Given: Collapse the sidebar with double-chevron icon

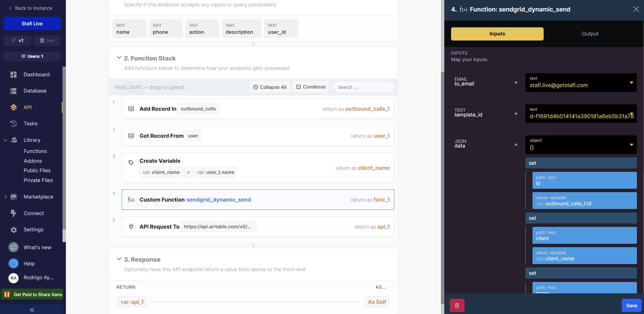Looking at the screenshot, I should click(x=32, y=310).
